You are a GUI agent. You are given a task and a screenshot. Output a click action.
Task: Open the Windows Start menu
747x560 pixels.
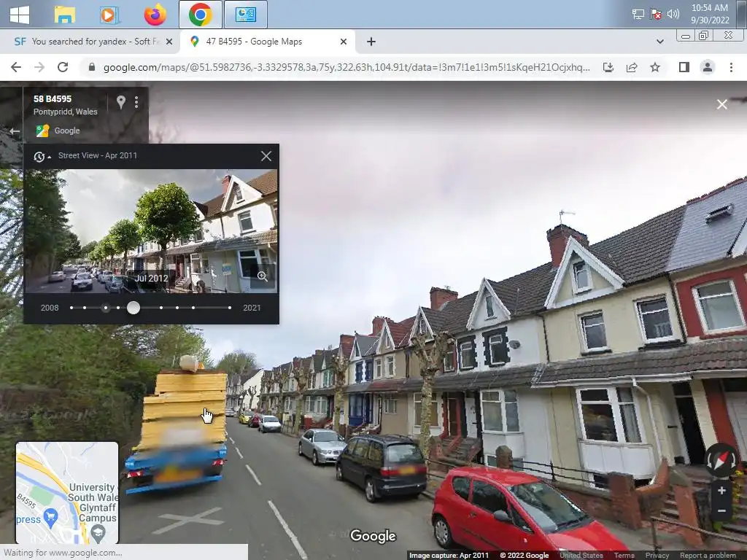pyautogui.click(x=20, y=15)
